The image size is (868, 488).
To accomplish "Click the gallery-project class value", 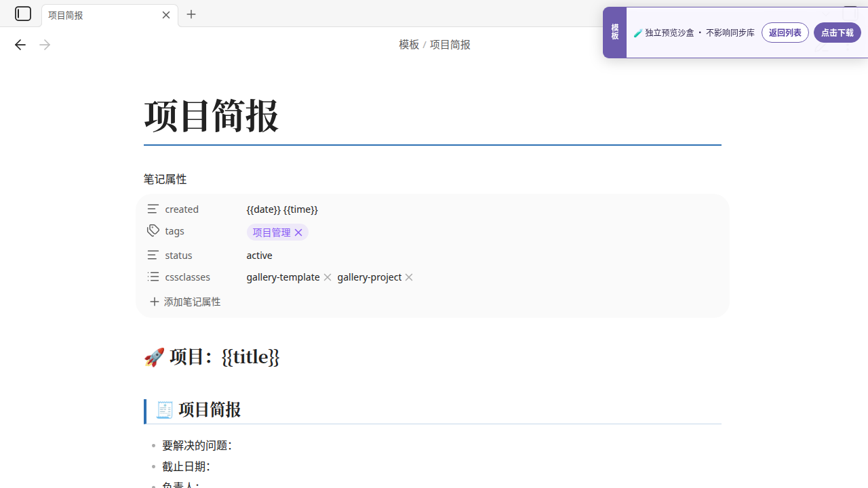I will [x=369, y=277].
